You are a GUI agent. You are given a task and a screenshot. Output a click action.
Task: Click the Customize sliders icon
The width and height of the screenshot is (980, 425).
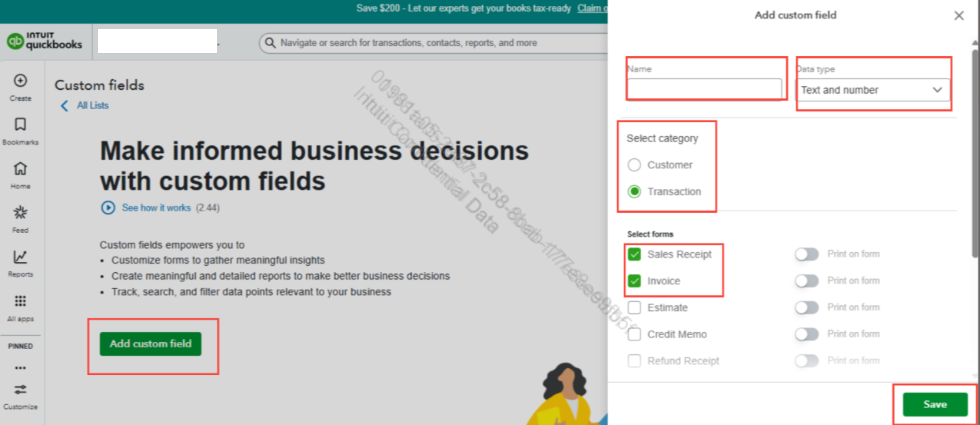20,390
